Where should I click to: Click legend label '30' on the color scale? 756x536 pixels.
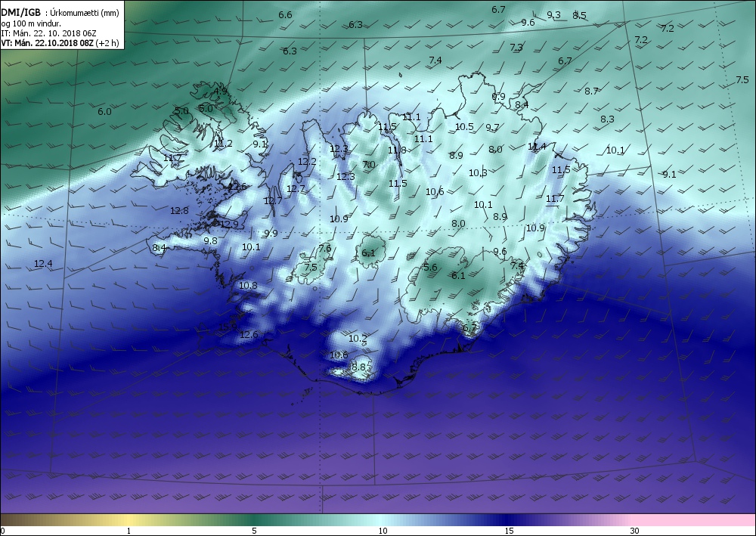click(634, 531)
